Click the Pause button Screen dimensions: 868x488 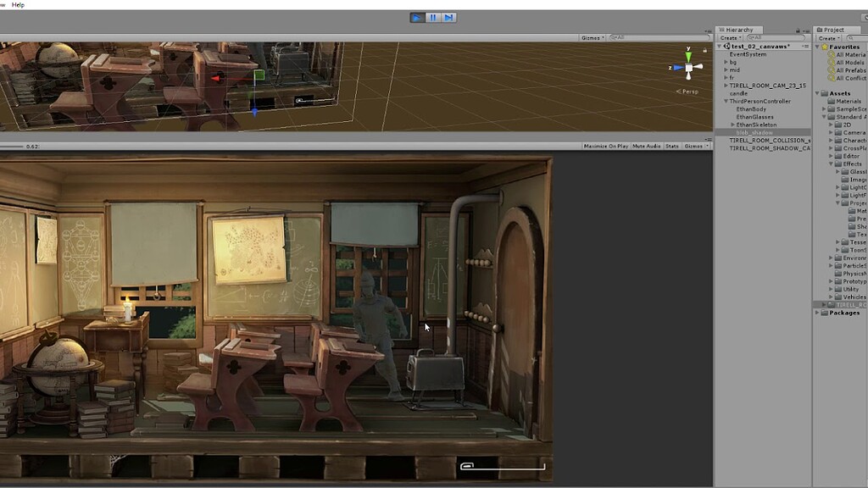(x=434, y=17)
